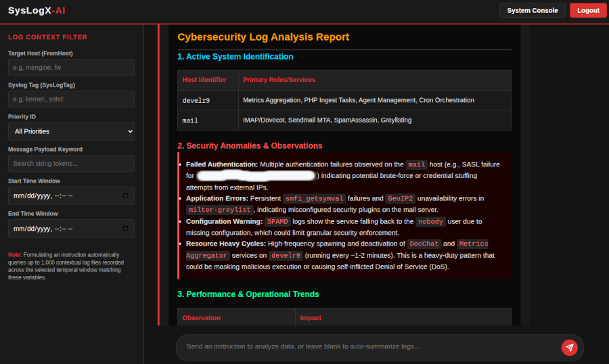Click the Logout button
This screenshot has height=364, width=609.
coord(588,11)
